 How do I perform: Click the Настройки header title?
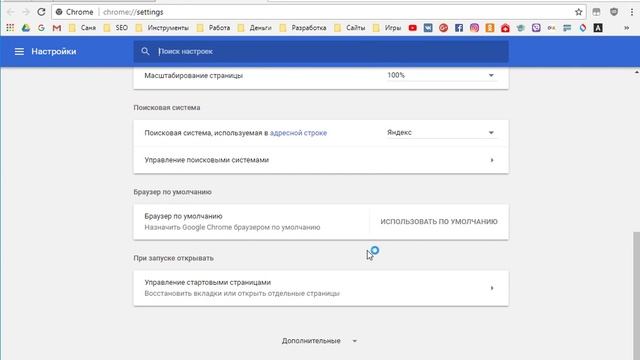[x=54, y=51]
